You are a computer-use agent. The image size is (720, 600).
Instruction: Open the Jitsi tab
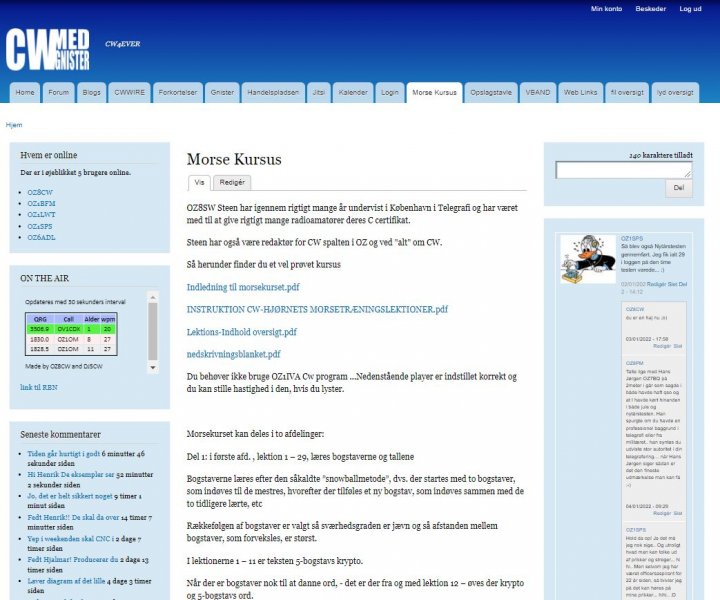(x=319, y=93)
